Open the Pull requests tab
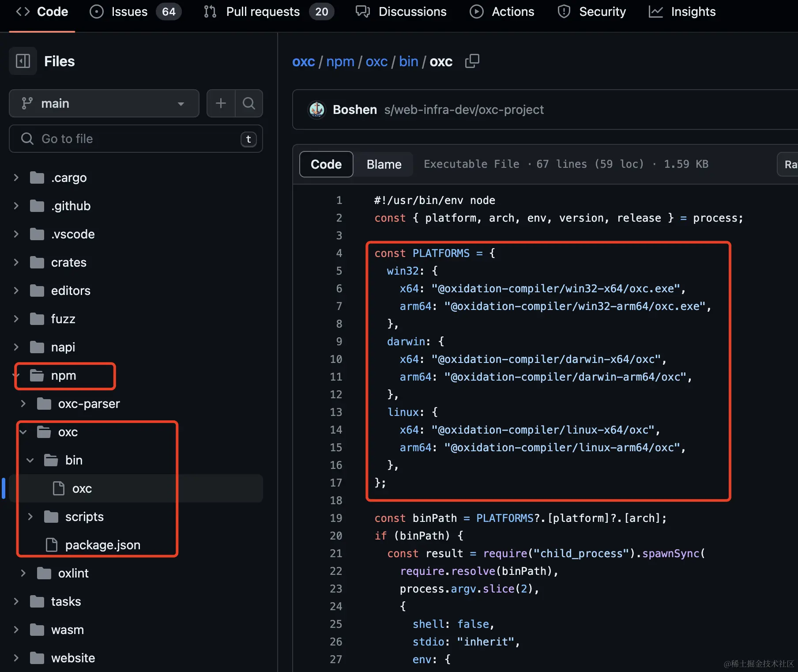The width and height of the screenshot is (798, 672). coord(269,11)
